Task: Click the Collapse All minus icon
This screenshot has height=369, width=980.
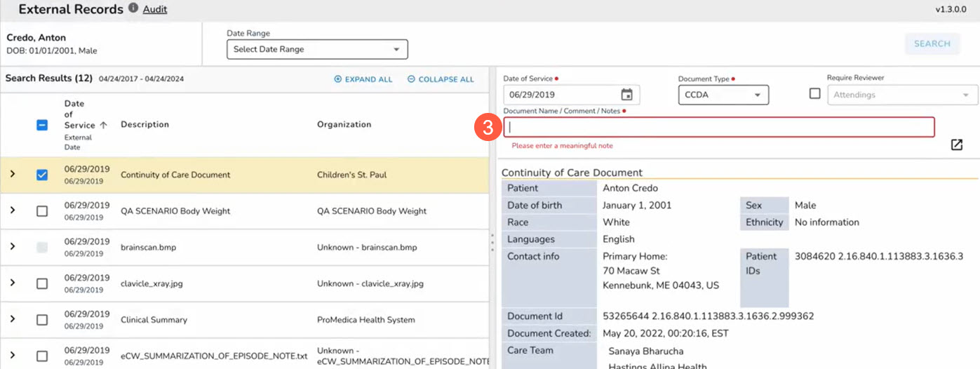Action: tap(412, 79)
